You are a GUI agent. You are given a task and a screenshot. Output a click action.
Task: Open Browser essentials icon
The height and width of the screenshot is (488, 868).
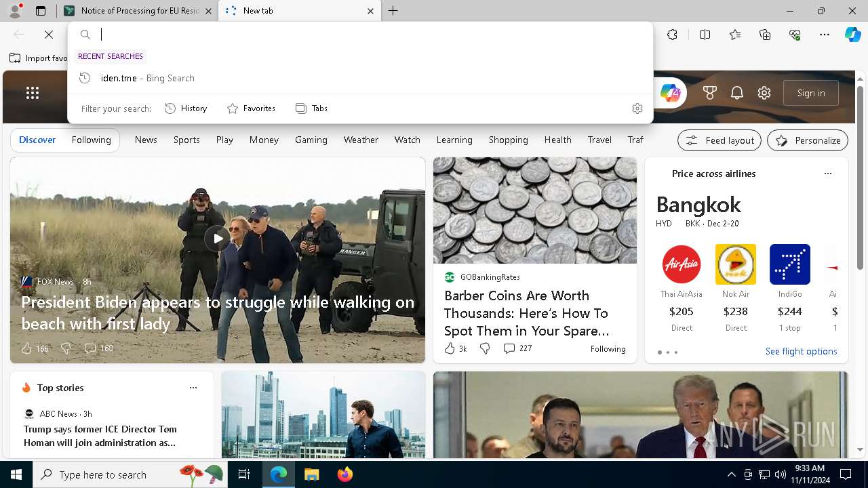click(795, 35)
